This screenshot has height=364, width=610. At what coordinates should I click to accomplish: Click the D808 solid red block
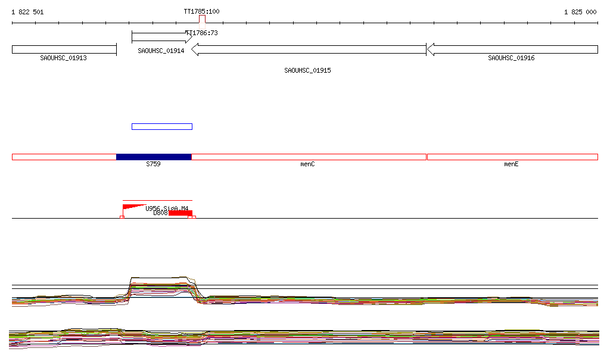tap(180, 213)
